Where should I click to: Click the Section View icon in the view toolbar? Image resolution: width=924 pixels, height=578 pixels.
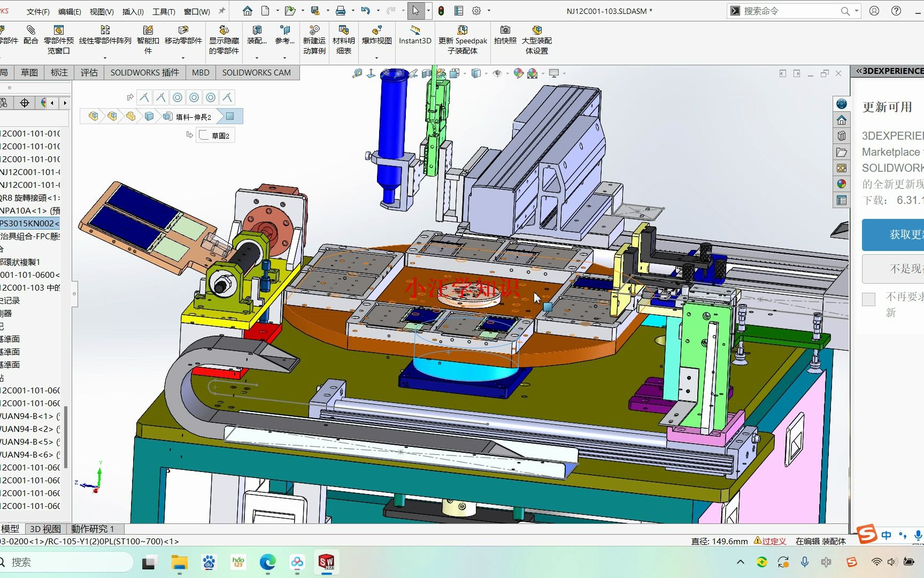point(426,73)
